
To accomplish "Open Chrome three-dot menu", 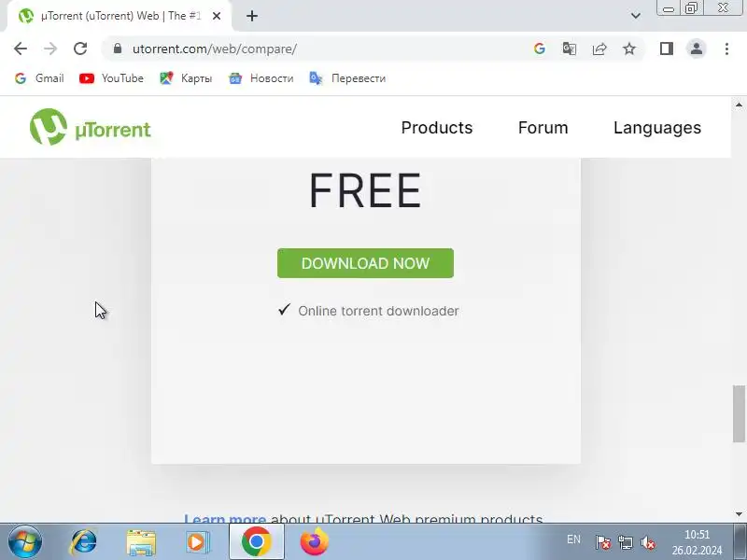I will [x=726, y=49].
